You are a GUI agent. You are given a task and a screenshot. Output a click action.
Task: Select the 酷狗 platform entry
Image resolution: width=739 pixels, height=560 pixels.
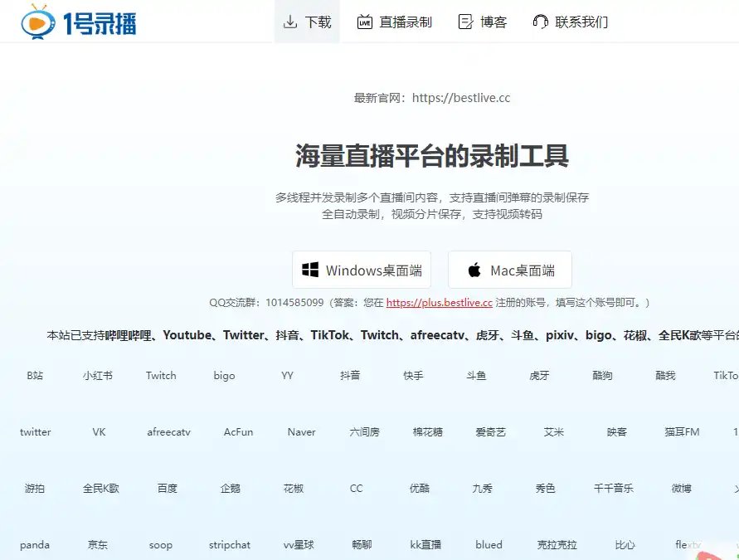(x=602, y=376)
